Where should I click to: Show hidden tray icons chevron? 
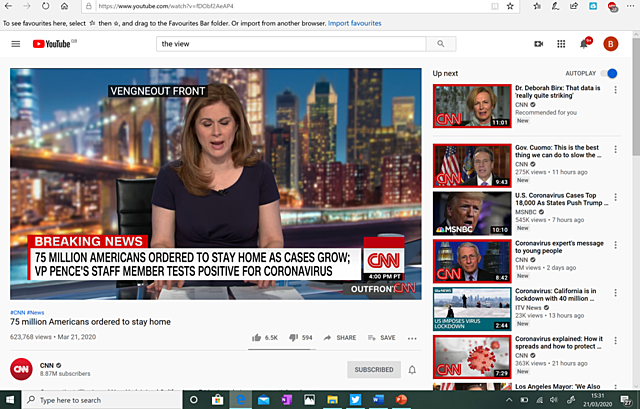click(509, 400)
